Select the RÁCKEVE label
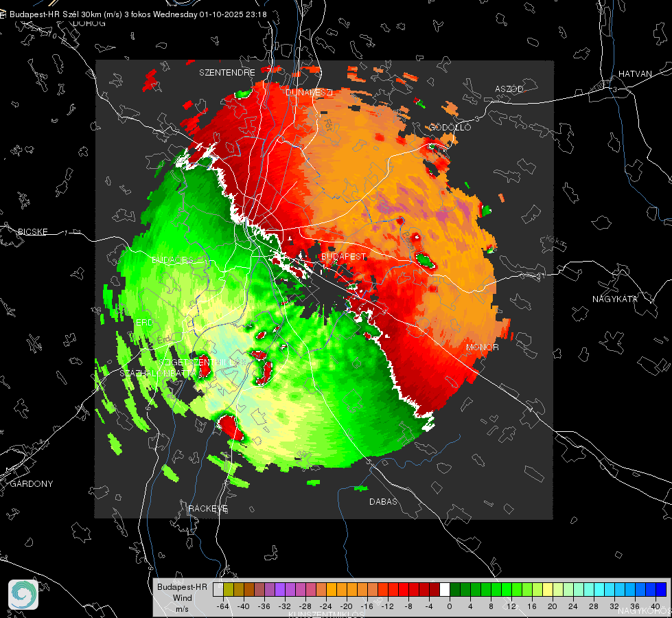 [x=208, y=508]
